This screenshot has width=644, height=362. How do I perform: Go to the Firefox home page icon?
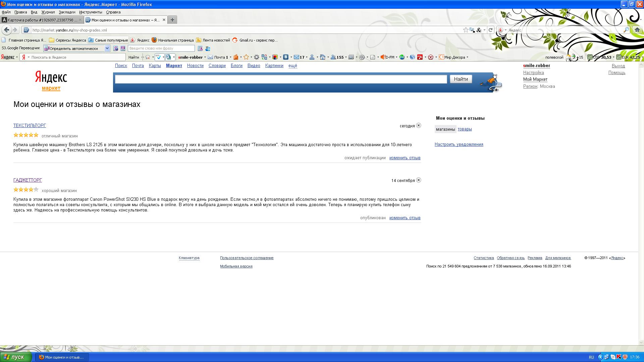point(637,30)
